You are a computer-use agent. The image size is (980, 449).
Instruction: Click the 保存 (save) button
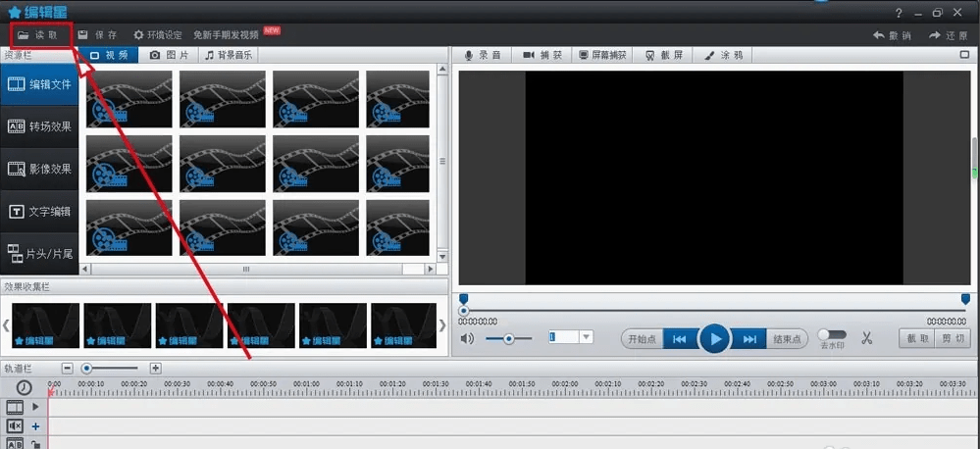tap(97, 34)
